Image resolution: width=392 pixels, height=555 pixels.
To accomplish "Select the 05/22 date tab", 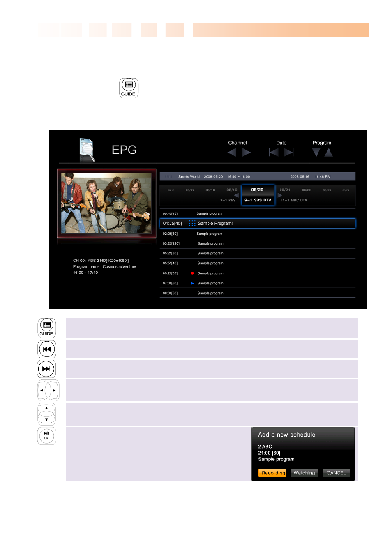I will pos(307,190).
